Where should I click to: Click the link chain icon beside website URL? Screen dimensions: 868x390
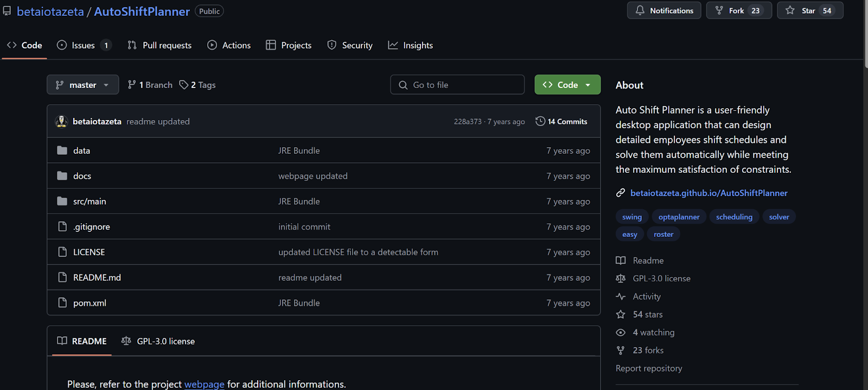point(621,193)
